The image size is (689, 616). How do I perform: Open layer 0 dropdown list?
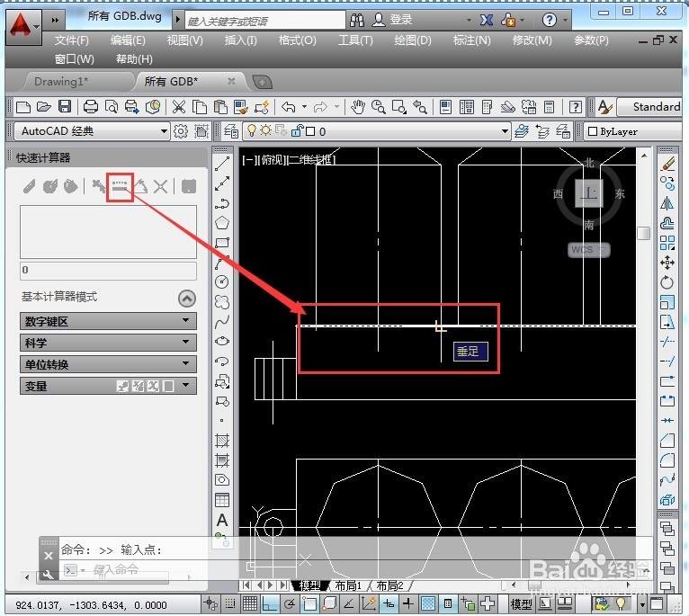pos(505,131)
